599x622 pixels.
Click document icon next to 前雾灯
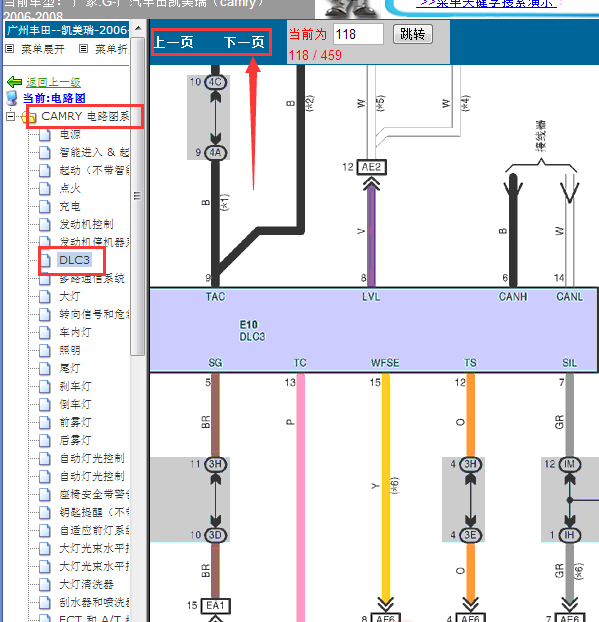click(x=45, y=422)
